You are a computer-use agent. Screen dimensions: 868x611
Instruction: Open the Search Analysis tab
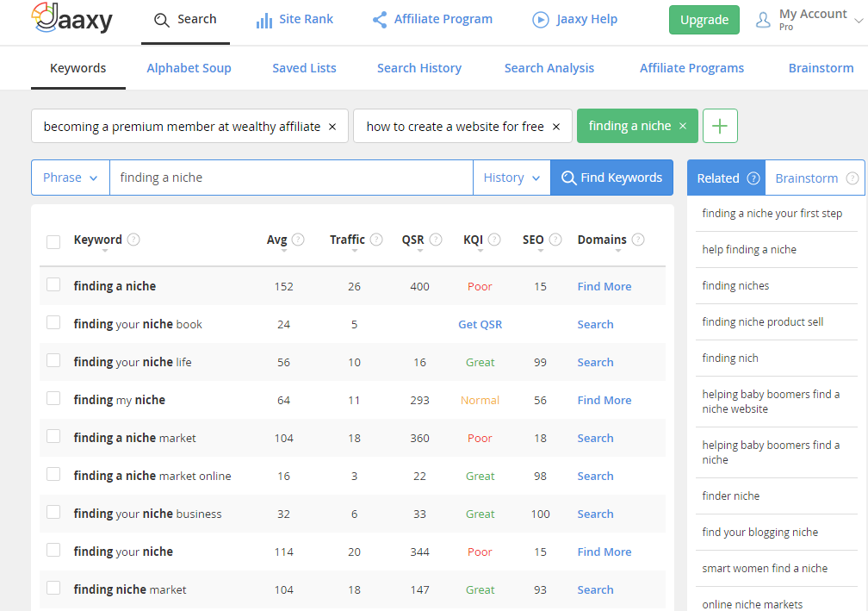(549, 68)
